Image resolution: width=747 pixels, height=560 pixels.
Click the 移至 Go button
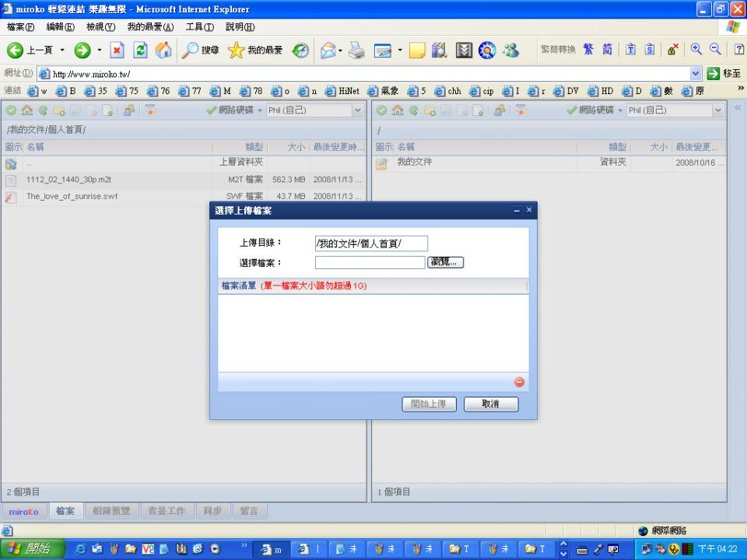point(724,74)
